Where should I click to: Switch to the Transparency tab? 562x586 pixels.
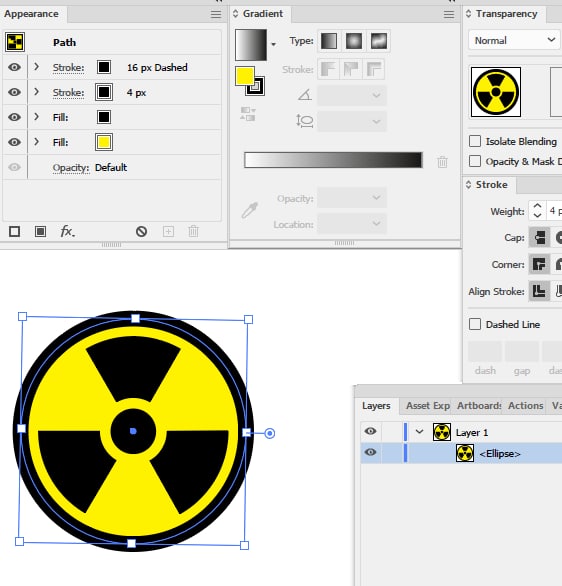[x=506, y=14]
